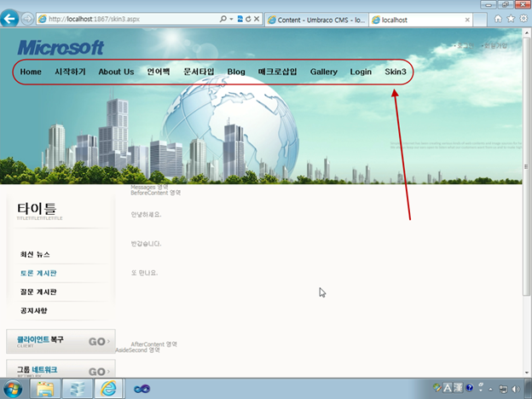Viewport: 532px width, 399px height.
Task: Open the Blog menu item
Action: pos(236,72)
